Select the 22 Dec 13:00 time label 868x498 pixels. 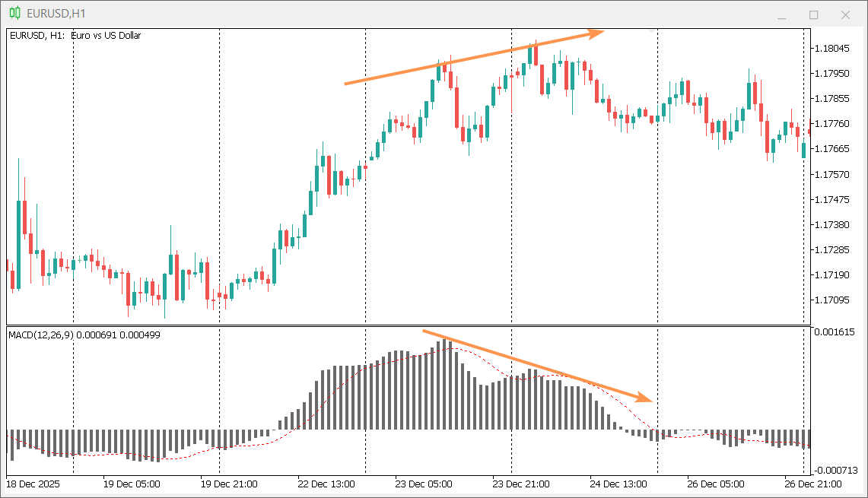[x=326, y=484]
